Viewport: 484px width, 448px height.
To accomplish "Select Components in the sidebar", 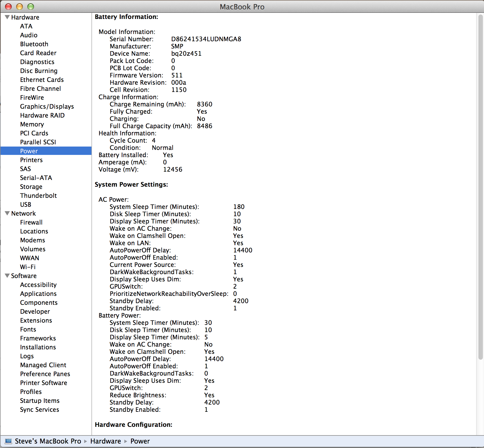I will coord(39,303).
